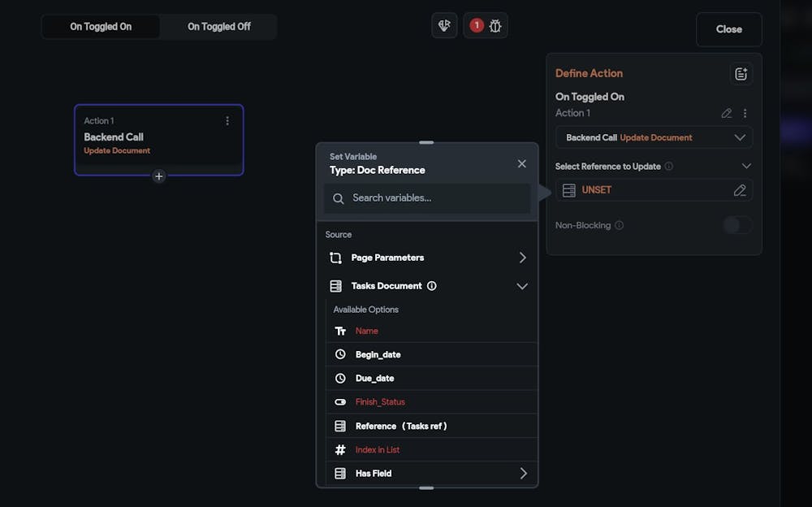Select the Action 1 Backend Call card
812x507 pixels.
tap(159, 140)
